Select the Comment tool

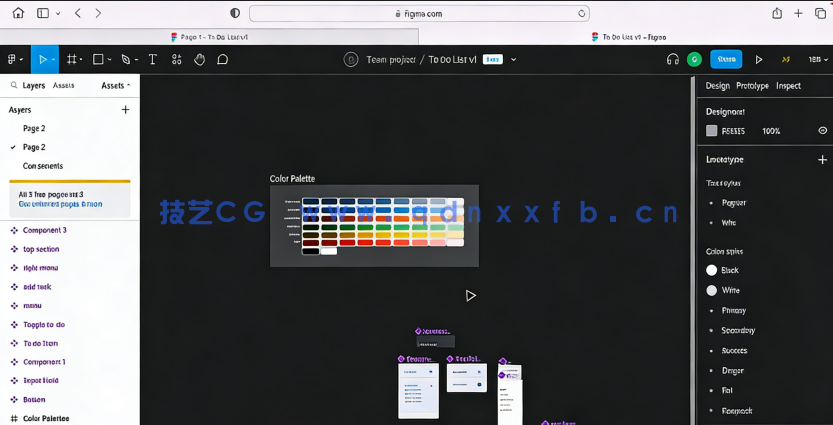click(222, 60)
